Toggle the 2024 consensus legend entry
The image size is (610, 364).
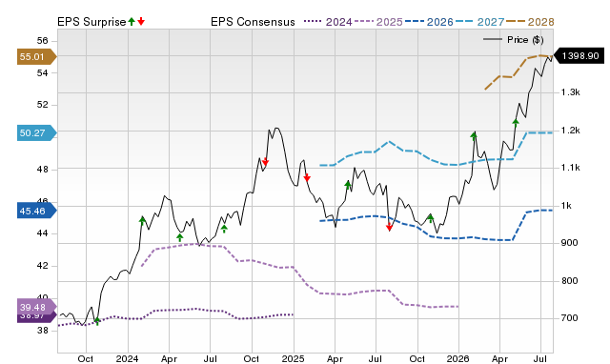328,22
